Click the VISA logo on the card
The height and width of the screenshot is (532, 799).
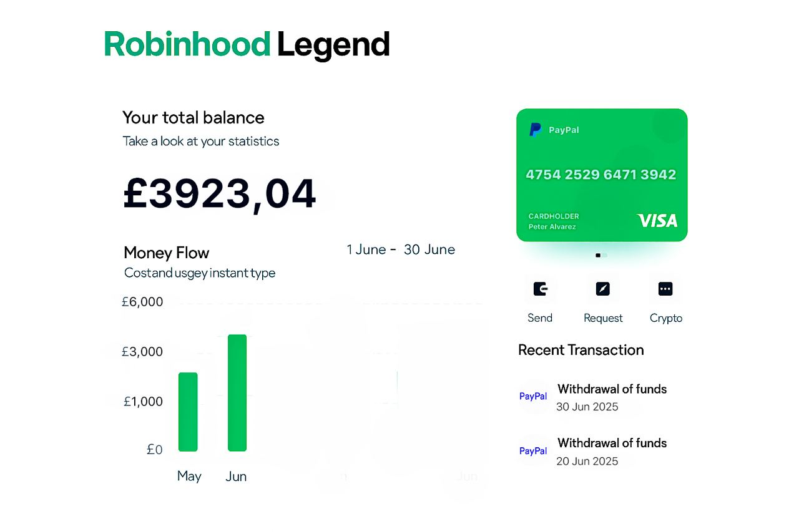click(657, 220)
